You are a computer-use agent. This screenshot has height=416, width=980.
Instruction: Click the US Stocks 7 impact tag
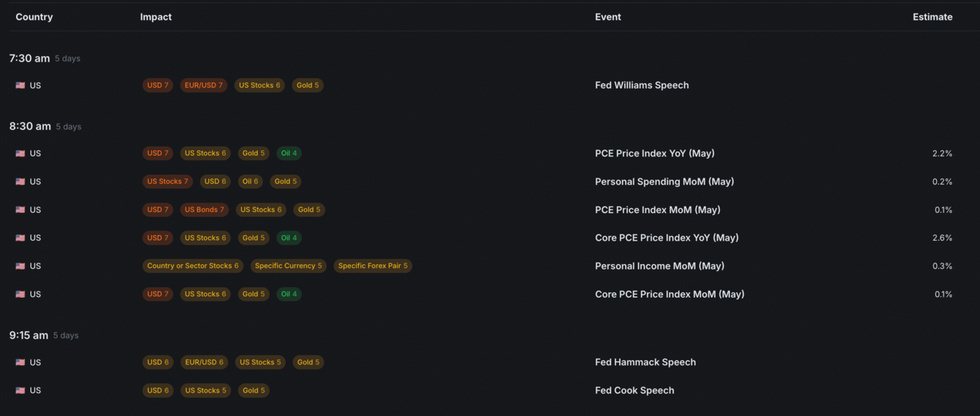(167, 181)
